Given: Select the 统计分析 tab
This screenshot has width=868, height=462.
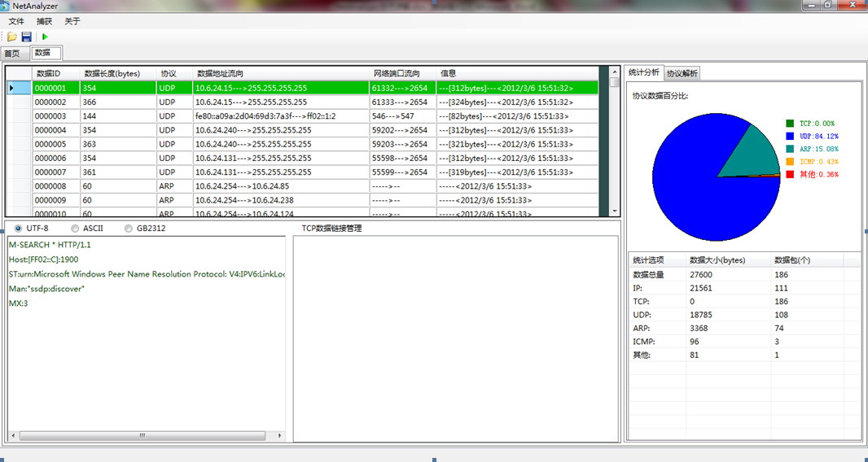Looking at the screenshot, I should point(644,72).
